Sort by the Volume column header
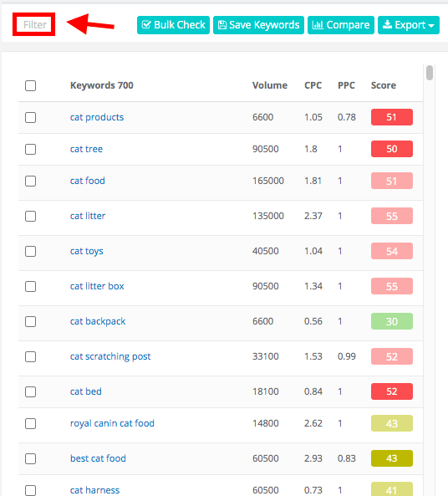This screenshot has width=448, height=496. click(270, 85)
